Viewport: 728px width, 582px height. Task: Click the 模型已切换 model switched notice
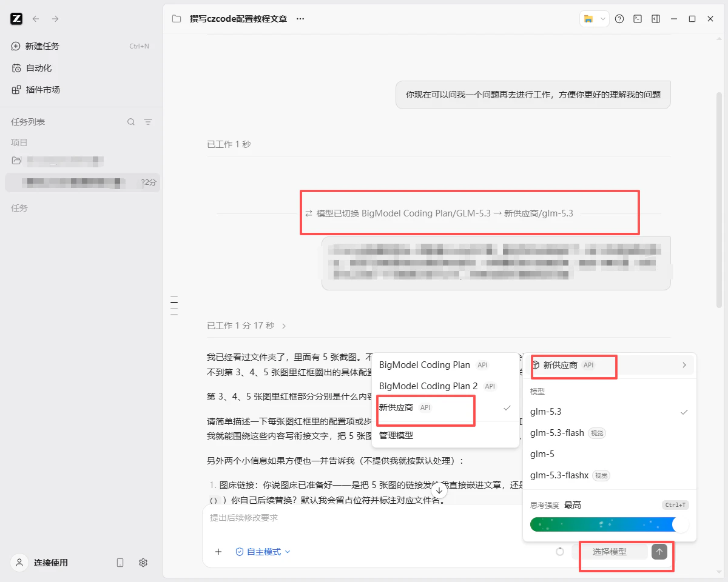pyautogui.click(x=439, y=213)
